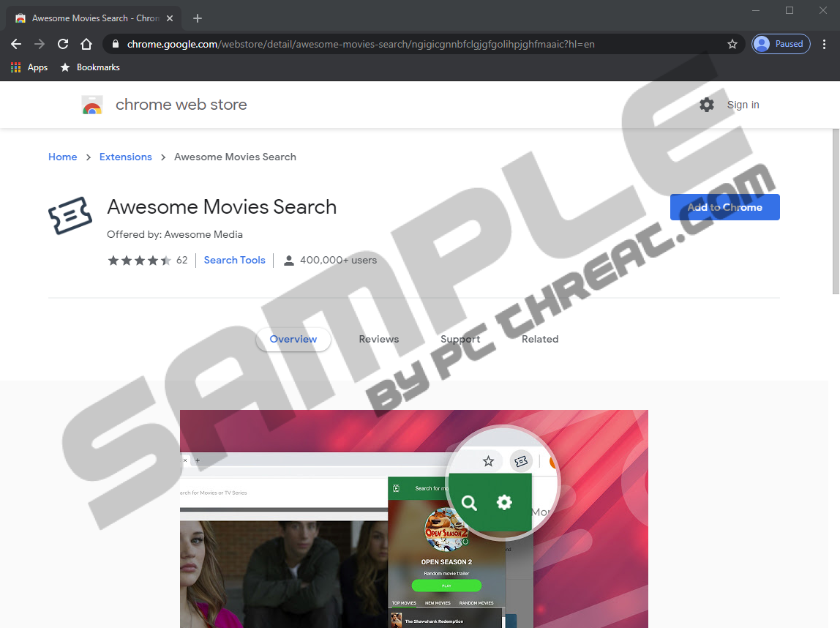Open the browser home page
The image size is (840, 628).
pyautogui.click(x=86, y=44)
